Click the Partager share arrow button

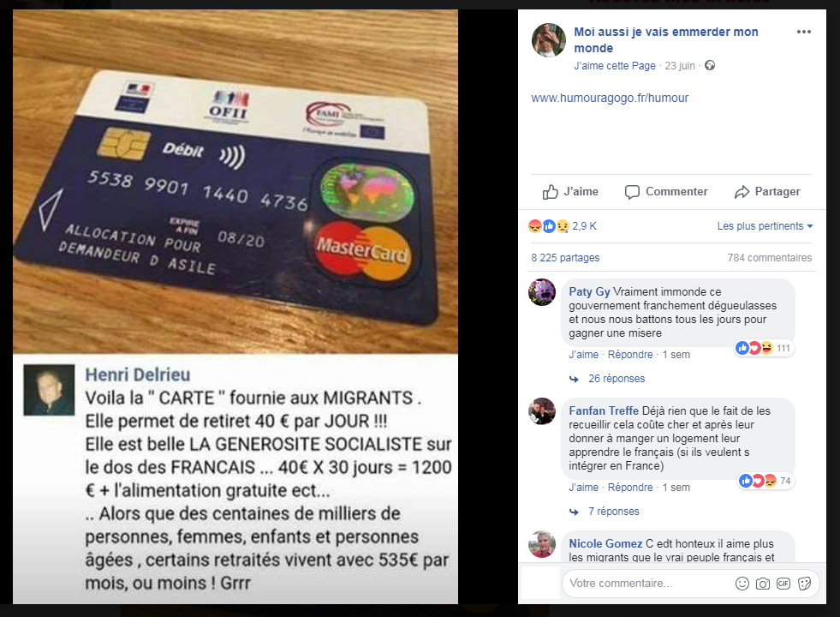coord(766,191)
